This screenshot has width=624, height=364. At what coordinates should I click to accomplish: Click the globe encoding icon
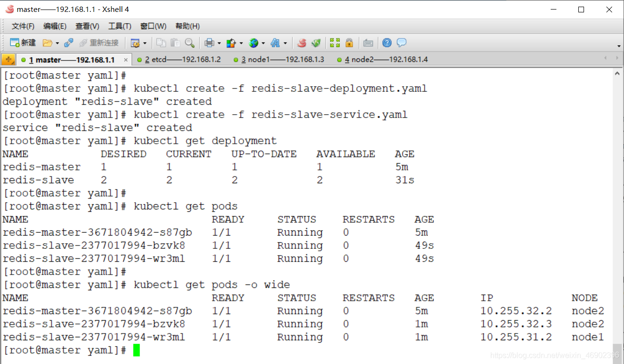point(254,43)
